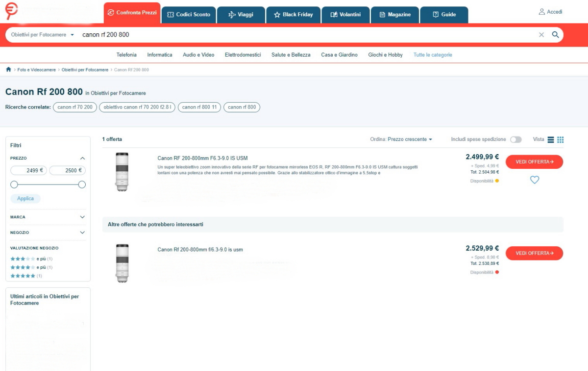The height and width of the screenshot is (371, 588).
Task: Open the Confronta Prezzi tab
Action: coord(132,13)
